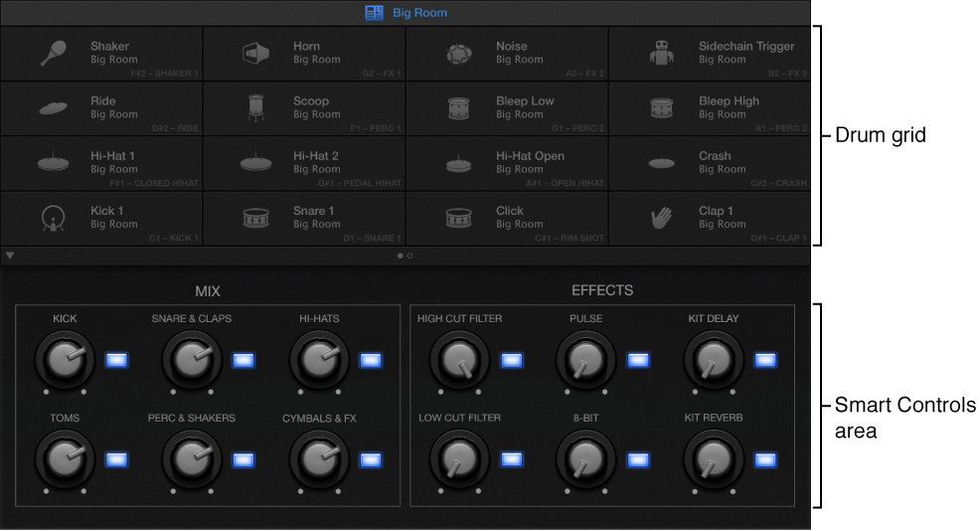Select the Shaker name text
This screenshot has height=531, width=980.
click(110, 47)
